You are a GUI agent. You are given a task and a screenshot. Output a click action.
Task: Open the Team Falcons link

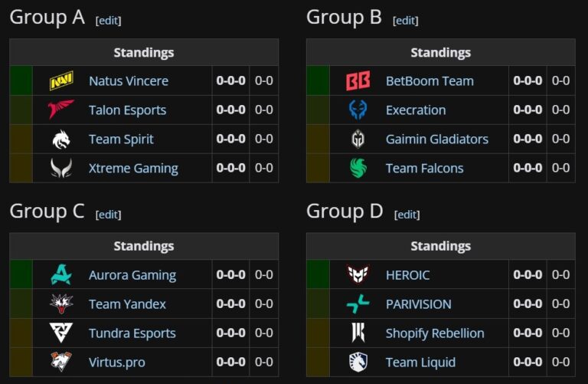tap(424, 169)
